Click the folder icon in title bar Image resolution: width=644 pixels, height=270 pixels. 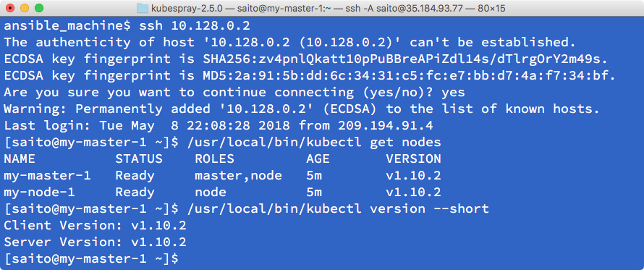click(142, 8)
